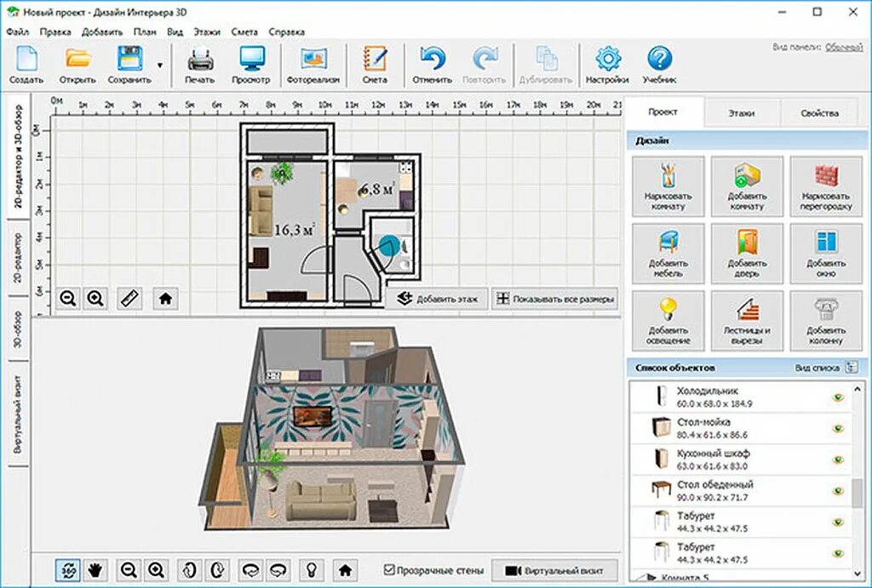Choose the Добавить освещение bulb icon
This screenshot has height=588, width=872.
tap(668, 319)
